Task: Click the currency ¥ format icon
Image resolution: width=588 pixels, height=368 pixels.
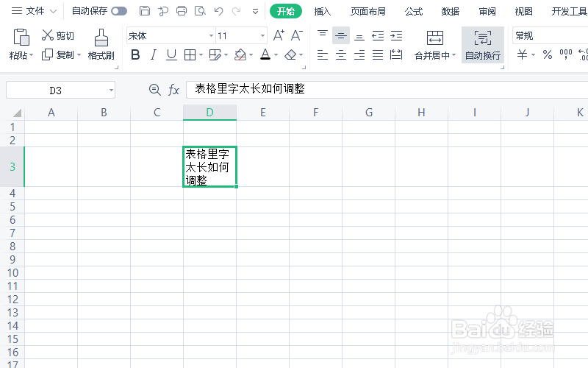Action: [522, 54]
